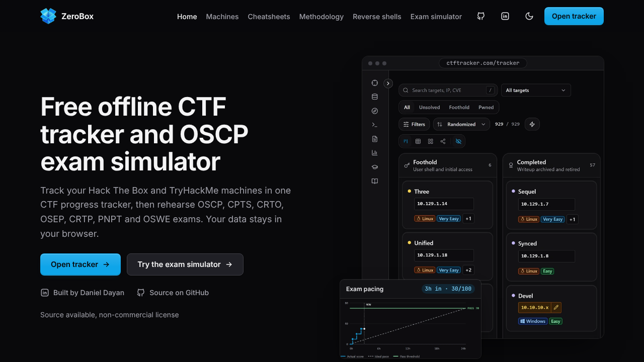This screenshot has height=362, width=644.
Task: Open the GitHub icon in the navbar
Action: [481, 16]
